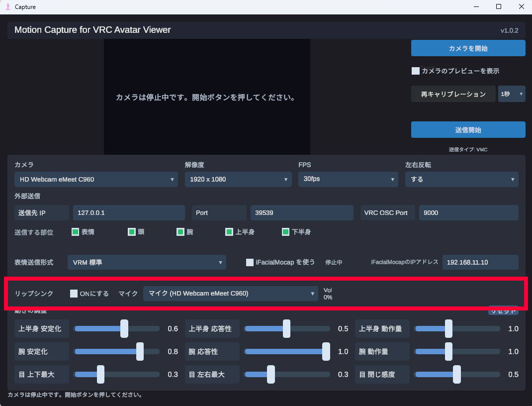Screen dimensions: 532x406
Task: Click the 再キャリブレーション button
Action: point(453,94)
